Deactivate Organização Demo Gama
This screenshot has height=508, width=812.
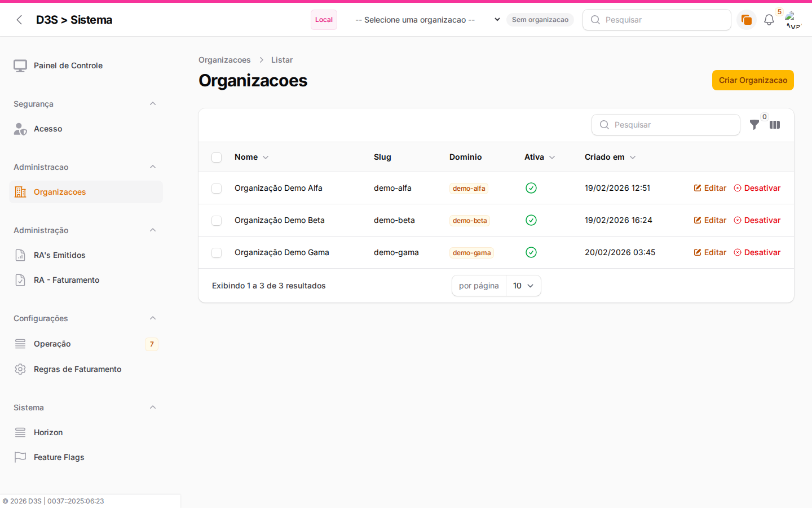pos(757,252)
